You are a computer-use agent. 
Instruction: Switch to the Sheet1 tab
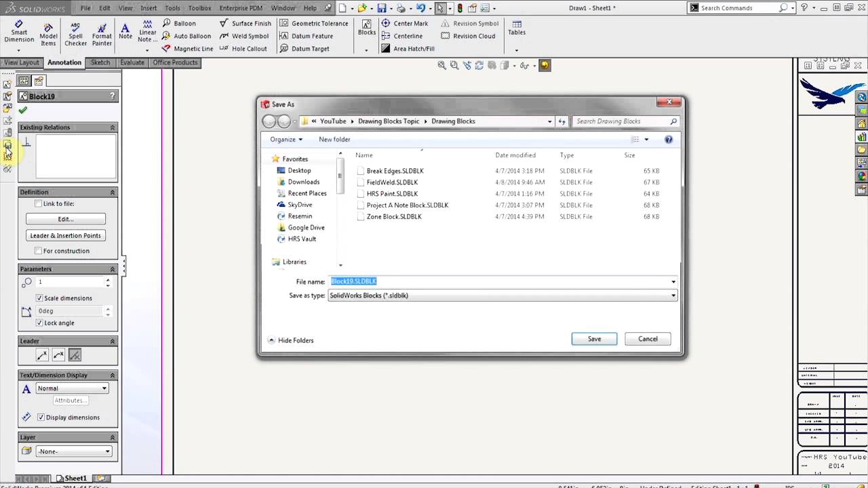pos(71,479)
